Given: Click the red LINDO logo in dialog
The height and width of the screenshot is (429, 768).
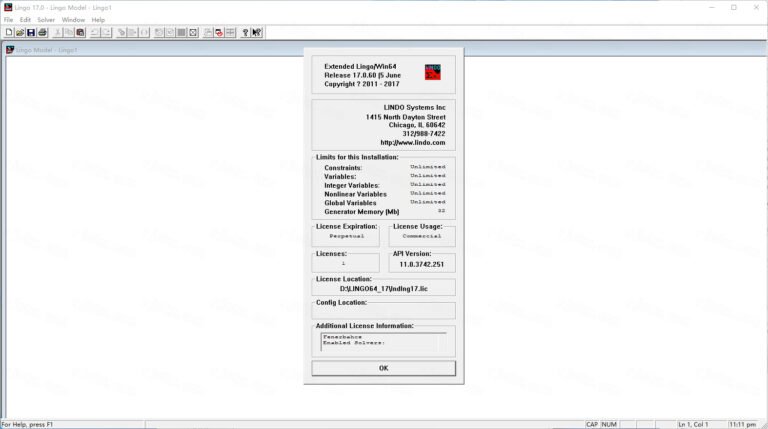Looking at the screenshot, I should tap(432, 72).
